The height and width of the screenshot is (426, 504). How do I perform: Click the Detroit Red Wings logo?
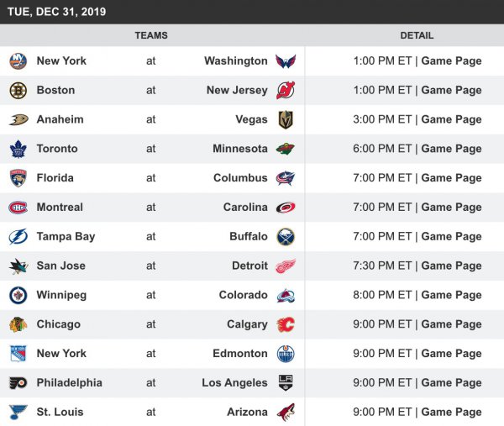point(286,266)
